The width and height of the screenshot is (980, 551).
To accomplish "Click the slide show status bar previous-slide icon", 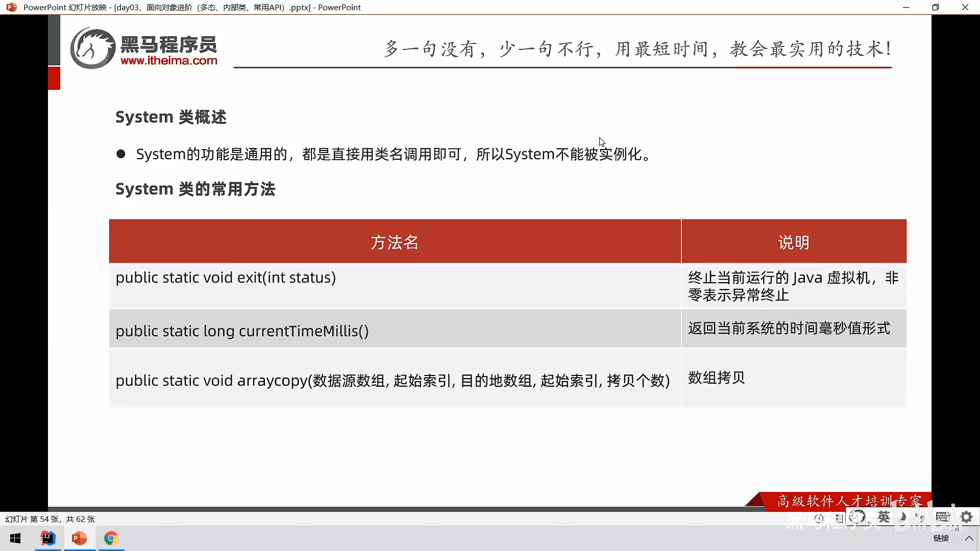I will (819, 518).
